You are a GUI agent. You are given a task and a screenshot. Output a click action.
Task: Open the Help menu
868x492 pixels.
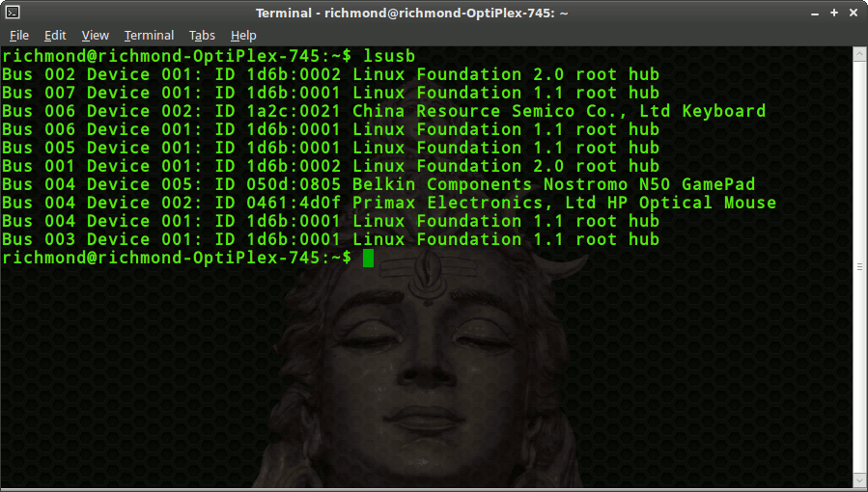[243, 36]
